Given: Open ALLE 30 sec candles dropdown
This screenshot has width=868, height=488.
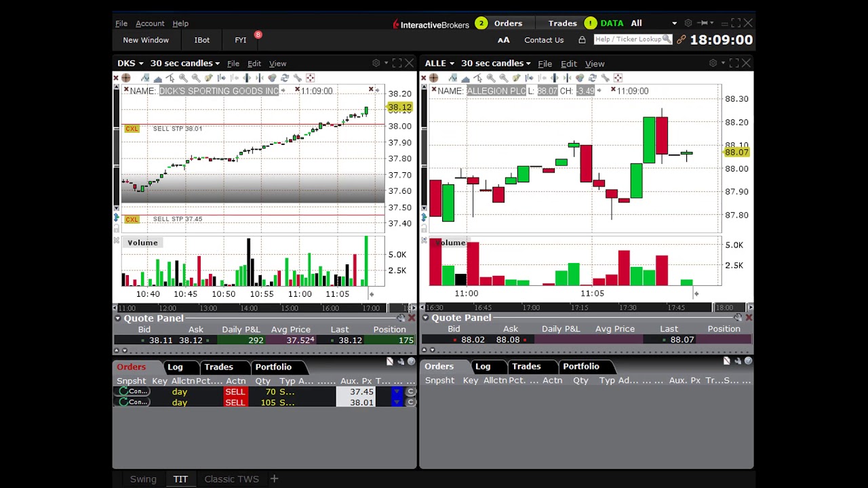Looking at the screenshot, I should click(496, 63).
